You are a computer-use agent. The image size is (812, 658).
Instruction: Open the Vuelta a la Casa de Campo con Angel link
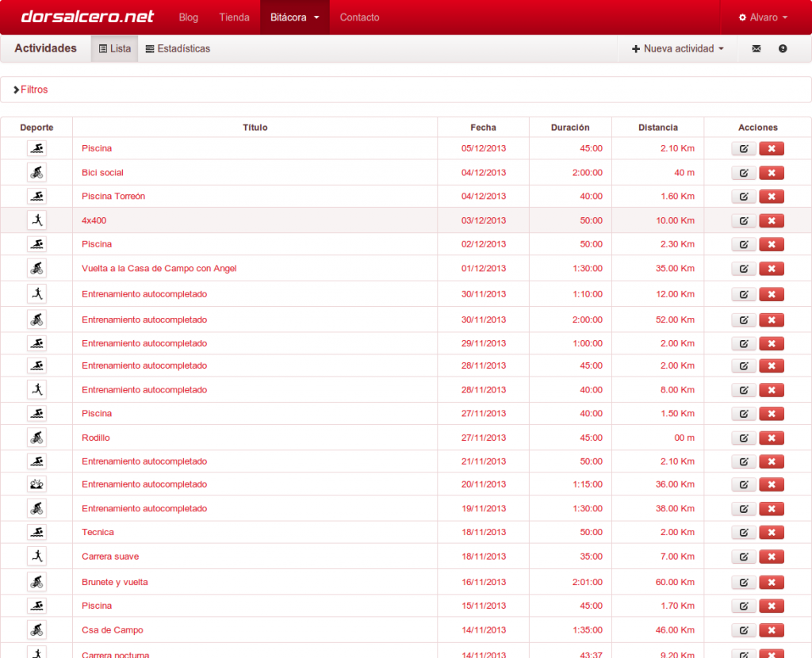click(x=159, y=269)
